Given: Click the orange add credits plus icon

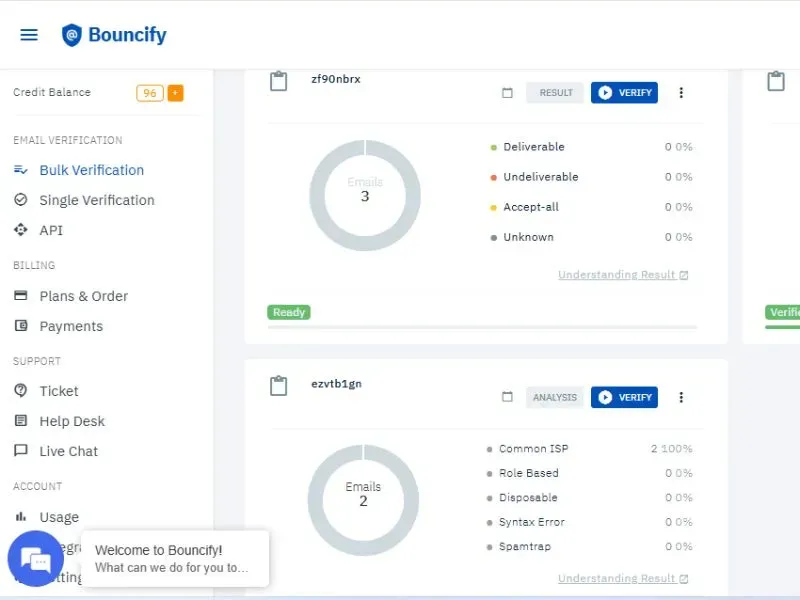Looking at the screenshot, I should pyautogui.click(x=175, y=93).
